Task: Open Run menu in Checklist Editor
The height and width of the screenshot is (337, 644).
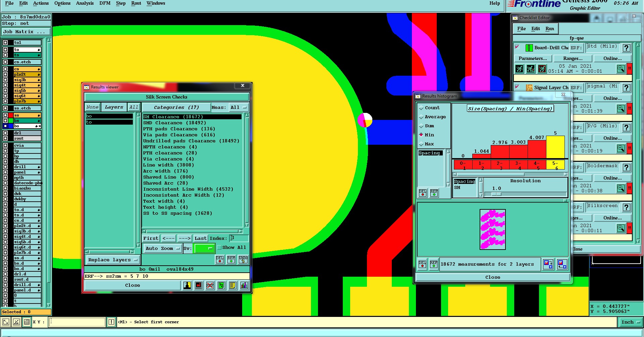Action: (550, 29)
